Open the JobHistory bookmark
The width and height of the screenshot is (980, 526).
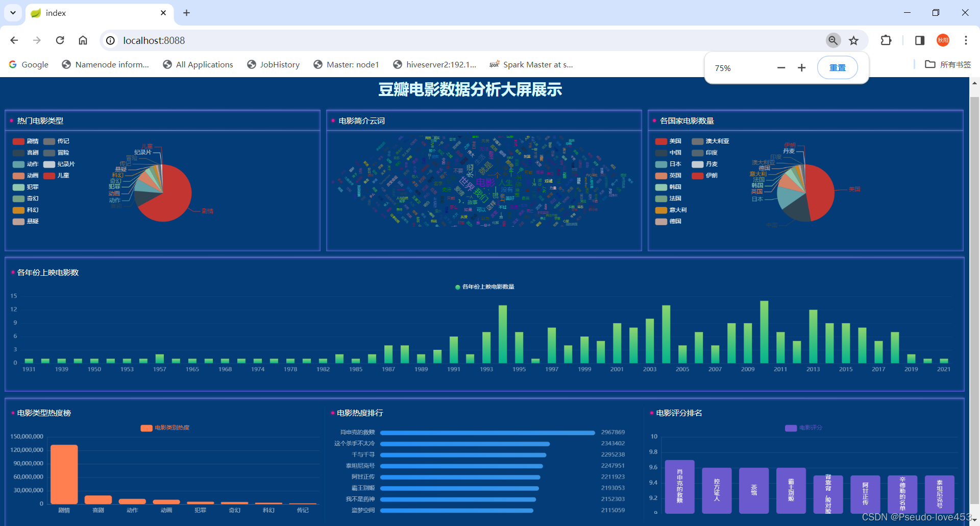[x=273, y=64]
